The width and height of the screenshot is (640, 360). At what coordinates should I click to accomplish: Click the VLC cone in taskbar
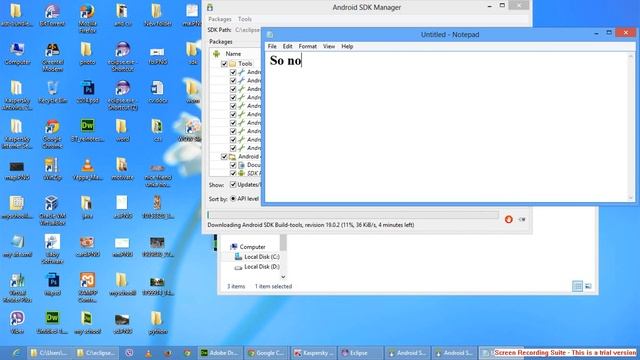point(149,353)
